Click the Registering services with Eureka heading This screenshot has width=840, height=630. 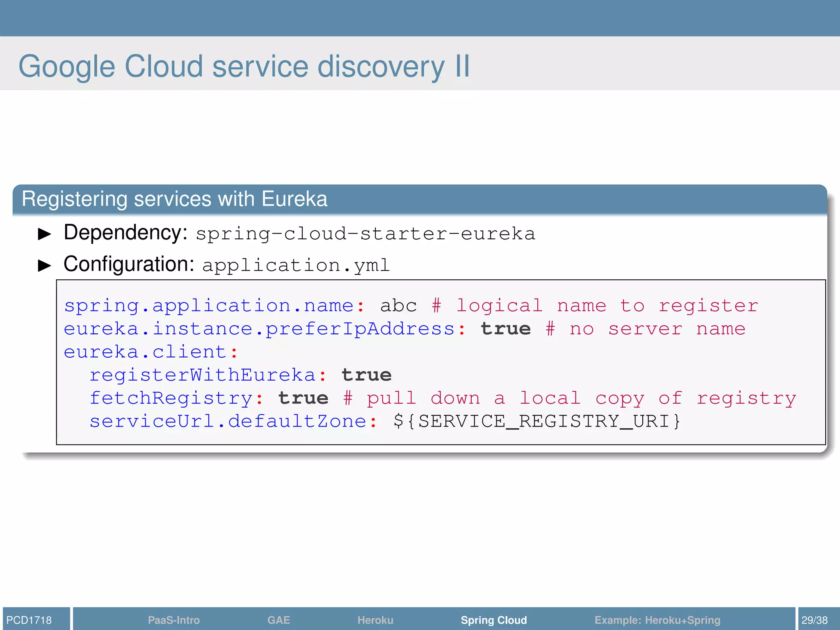pos(174,199)
